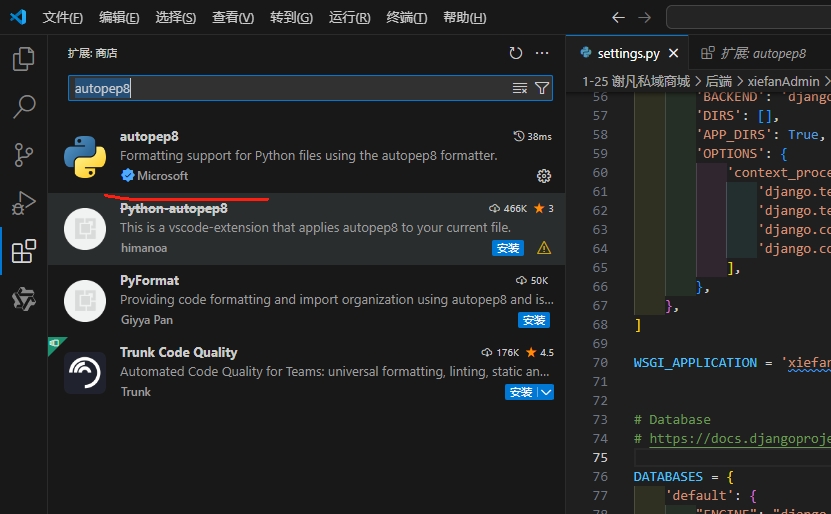Open the 终端(T) menu

click(406, 17)
